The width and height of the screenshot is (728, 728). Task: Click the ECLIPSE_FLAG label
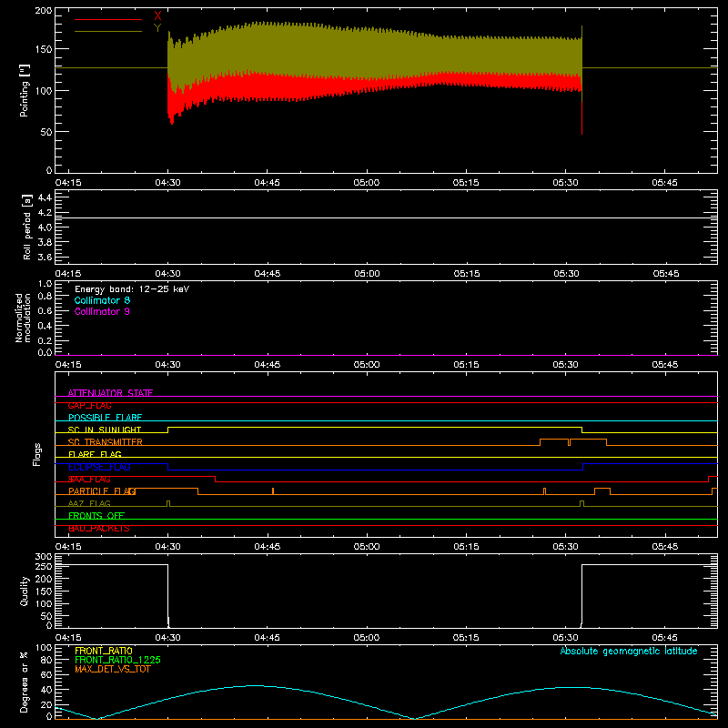click(x=99, y=467)
